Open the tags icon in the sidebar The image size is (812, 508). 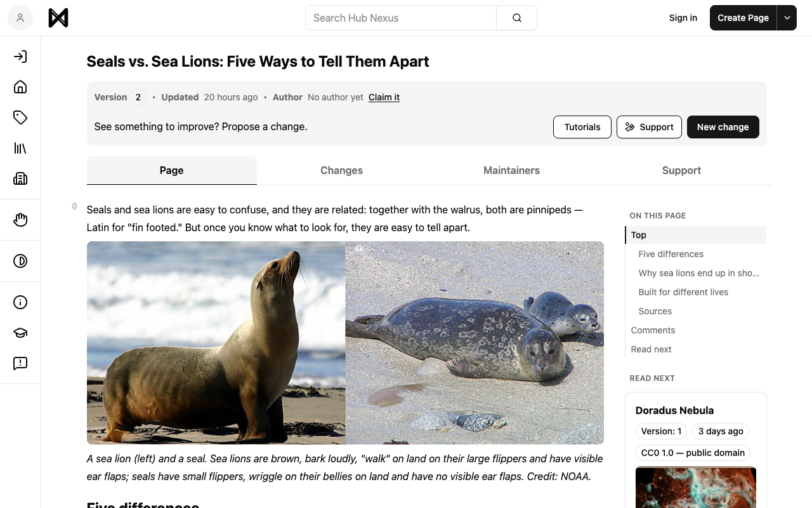pyautogui.click(x=20, y=117)
